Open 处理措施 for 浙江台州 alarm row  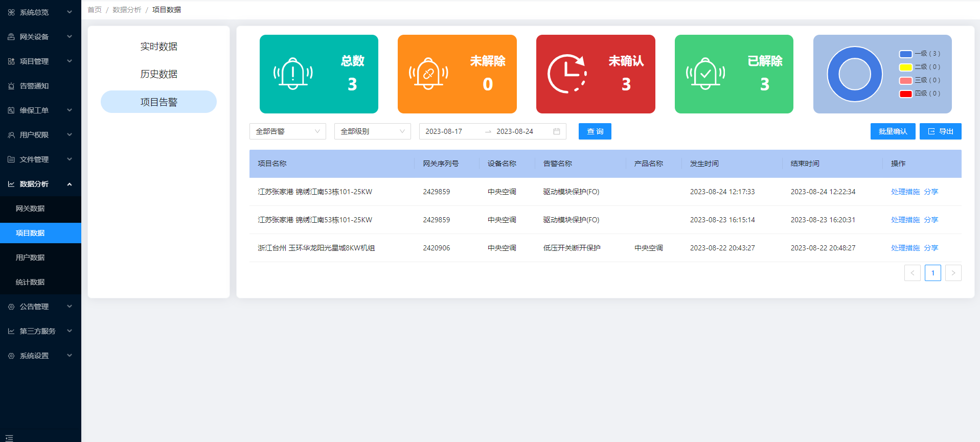click(x=905, y=248)
